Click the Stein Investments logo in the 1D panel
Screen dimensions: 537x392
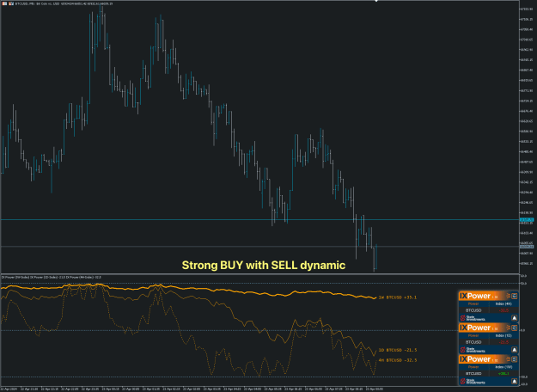click(x=473, y=350)
